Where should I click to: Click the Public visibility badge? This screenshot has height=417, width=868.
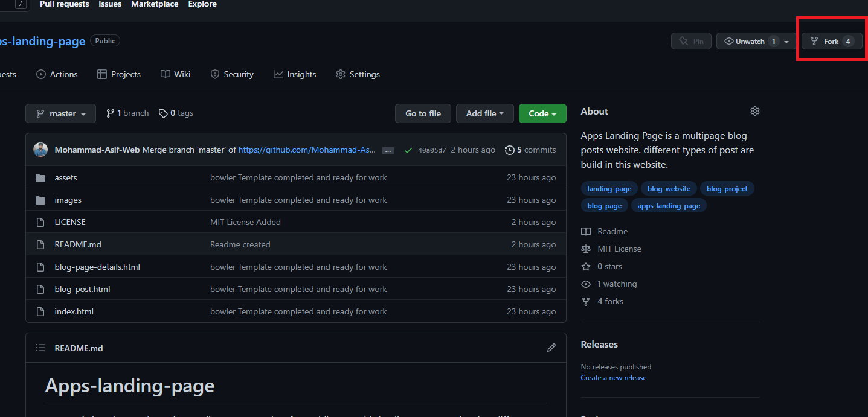[x=105, y=41]
